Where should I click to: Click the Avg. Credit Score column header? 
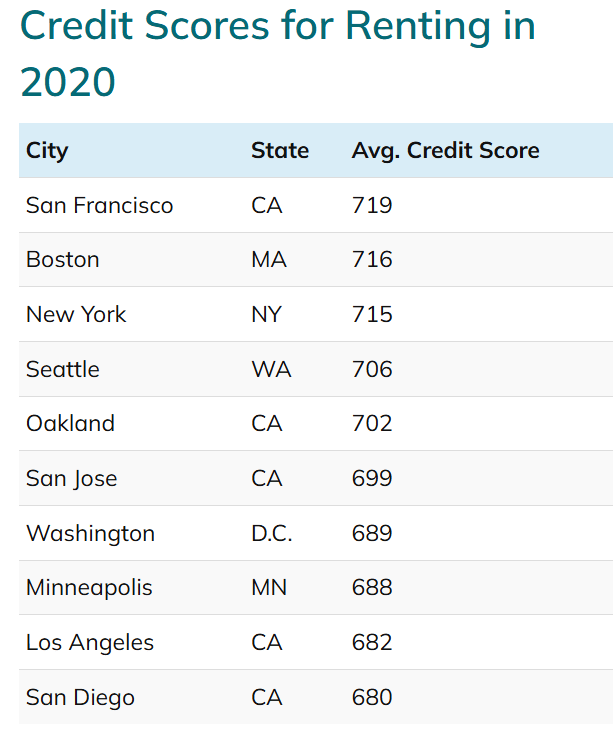445,151
